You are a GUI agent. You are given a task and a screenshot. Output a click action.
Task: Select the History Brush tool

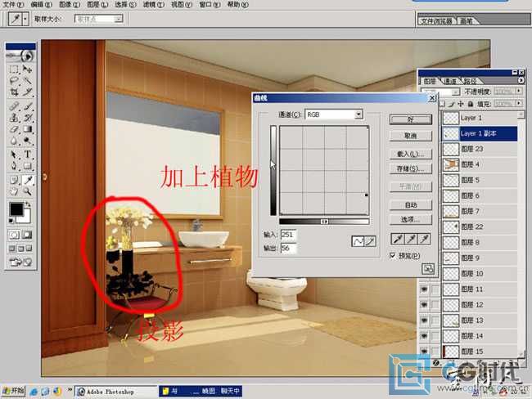coord(28,118)
